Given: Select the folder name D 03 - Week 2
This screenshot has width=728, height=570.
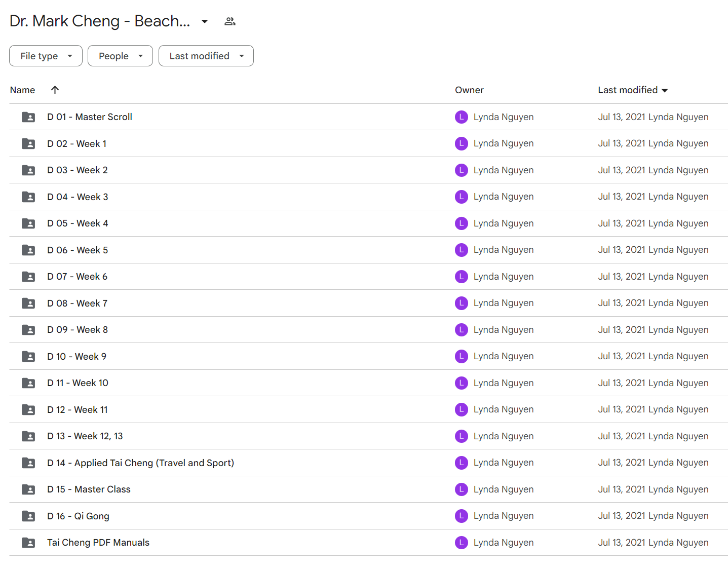Looking at the screenshot, I should click(x=78, y=170).
